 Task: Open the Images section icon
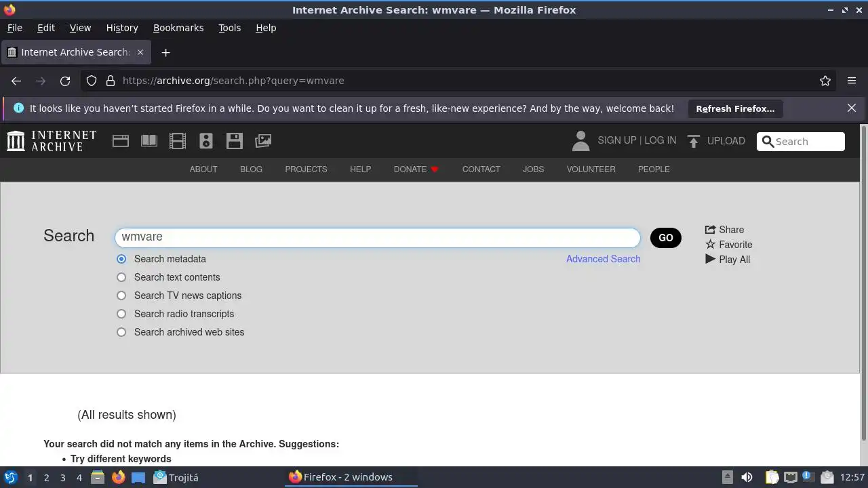coord(263,141)
